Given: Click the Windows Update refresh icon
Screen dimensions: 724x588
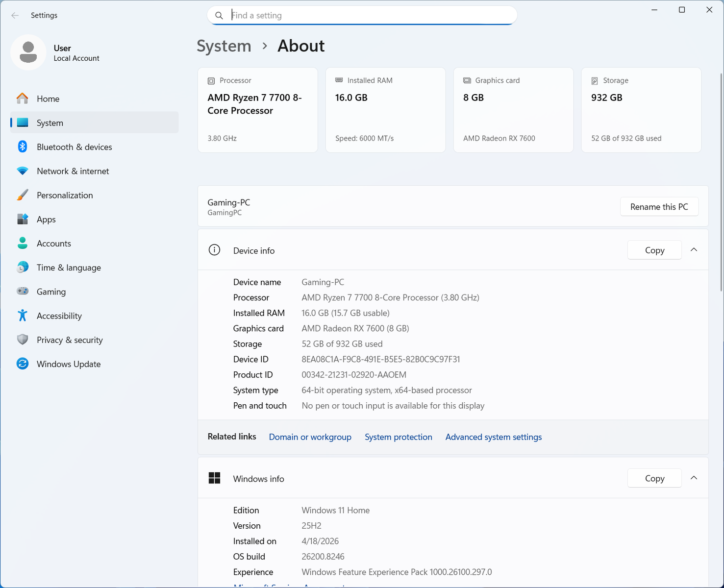Looking at the screenshot, I should point(23,364).
